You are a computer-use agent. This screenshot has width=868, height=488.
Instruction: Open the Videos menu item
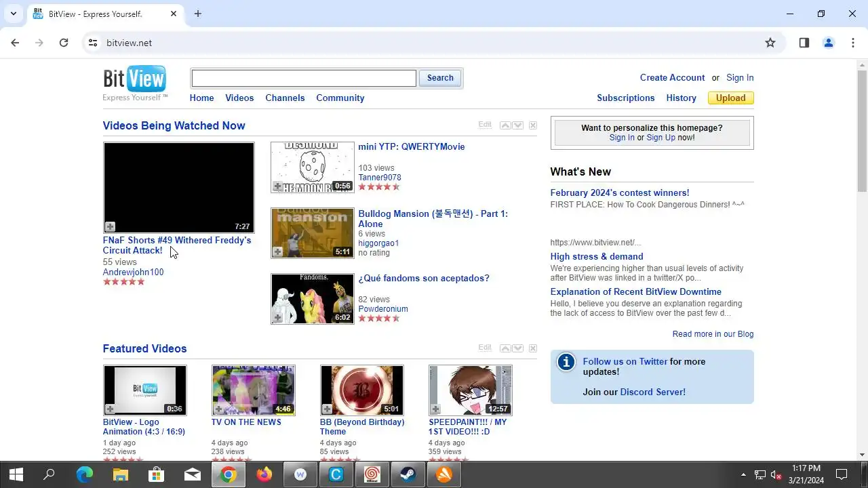point(239,98)
